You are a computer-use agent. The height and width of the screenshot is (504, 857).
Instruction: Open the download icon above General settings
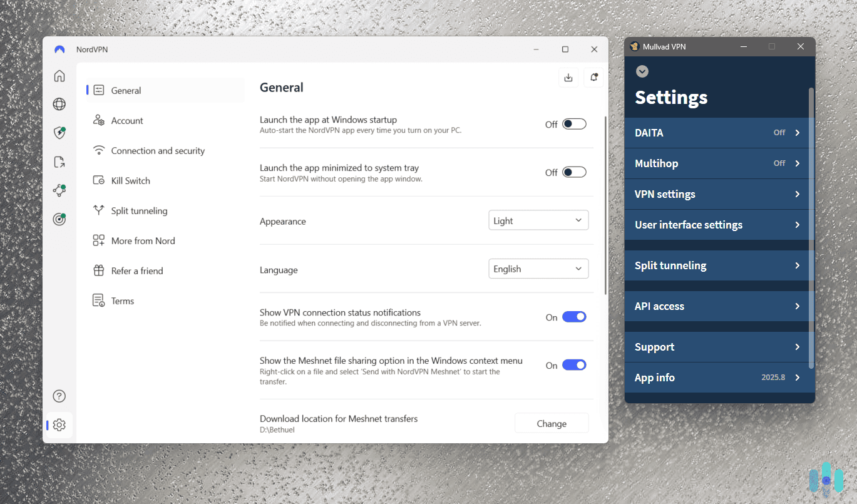click(x=568, y=77)
